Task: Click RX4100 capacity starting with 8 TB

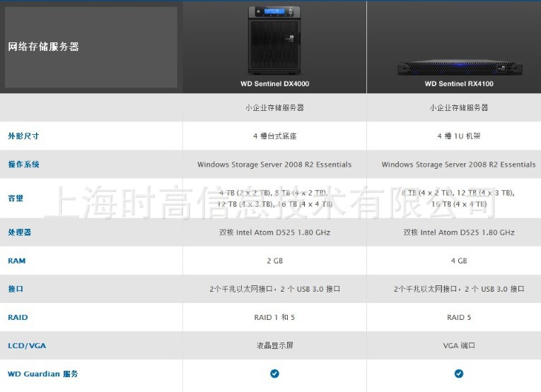Action: click(458, 198)
